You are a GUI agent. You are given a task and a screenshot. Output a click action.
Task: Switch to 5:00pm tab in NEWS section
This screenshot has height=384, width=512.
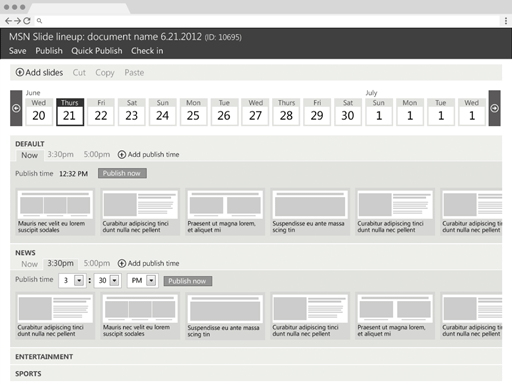click(x=97, y=263)
